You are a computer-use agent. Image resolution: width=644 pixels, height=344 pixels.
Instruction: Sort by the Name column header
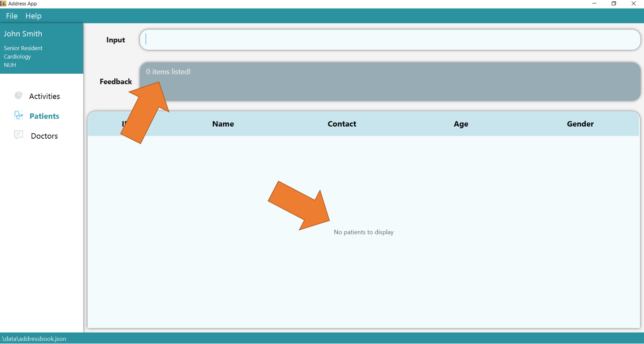click(x=223, y=124)
